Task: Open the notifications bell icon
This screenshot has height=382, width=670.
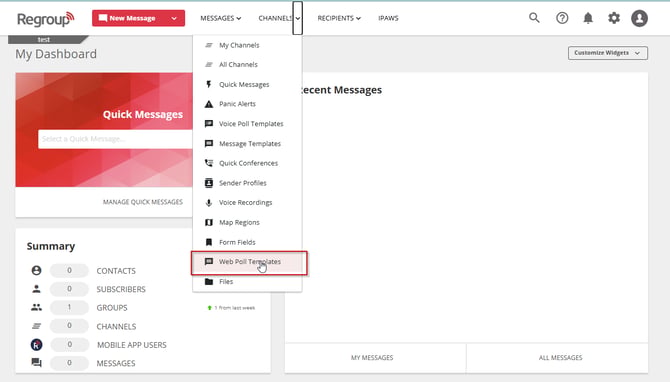Action: pyautogui.click(x=588, y=18)
